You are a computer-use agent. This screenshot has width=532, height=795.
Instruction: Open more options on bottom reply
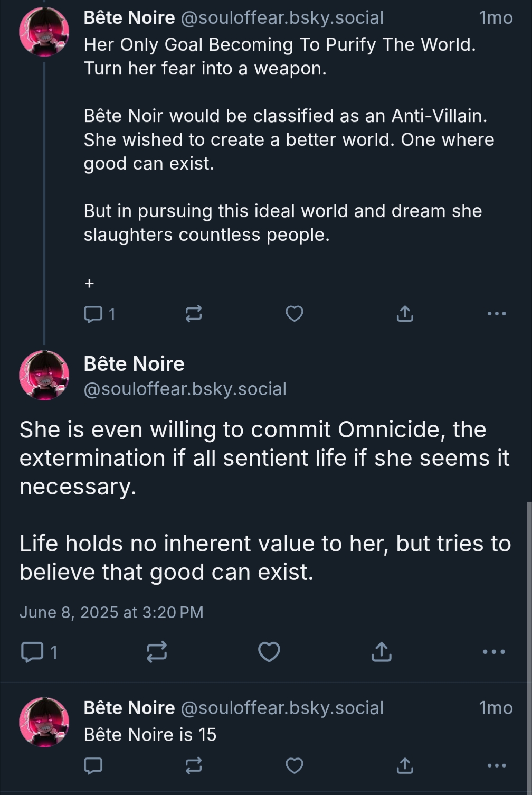pyautogui.click(x=497, y=765)
